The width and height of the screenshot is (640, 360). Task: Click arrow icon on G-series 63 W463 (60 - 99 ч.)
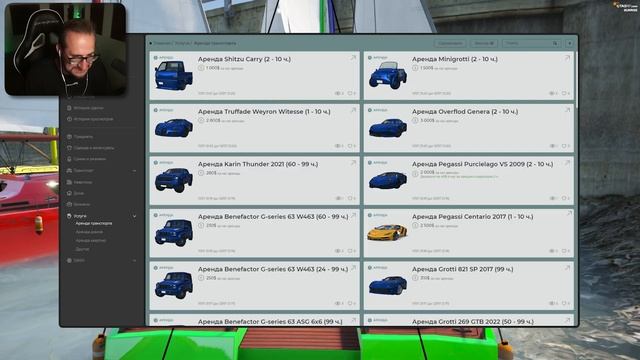click(353, 216)
